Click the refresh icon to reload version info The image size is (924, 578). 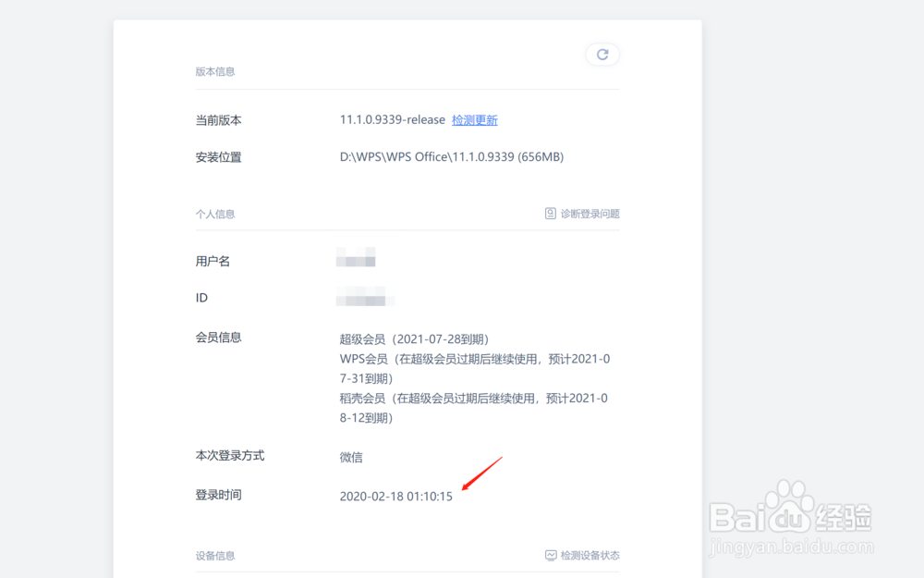click(602, 55)
